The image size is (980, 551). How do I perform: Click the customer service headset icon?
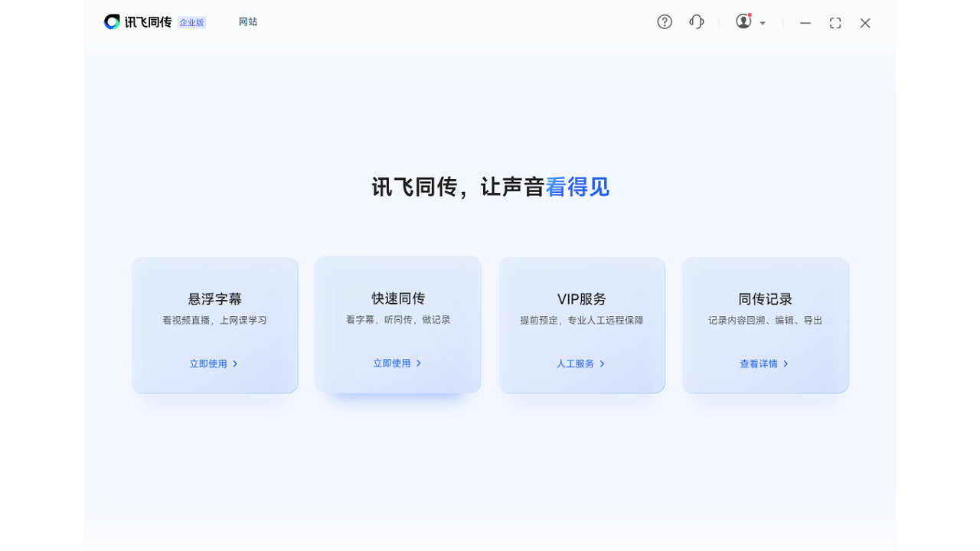[x=697, y=22]
